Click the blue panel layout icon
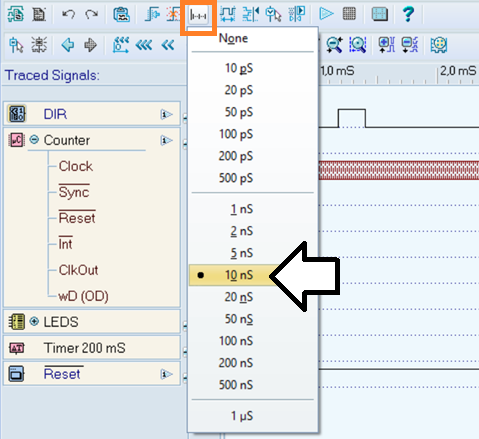479x439 pixels. tap(380, 14)
